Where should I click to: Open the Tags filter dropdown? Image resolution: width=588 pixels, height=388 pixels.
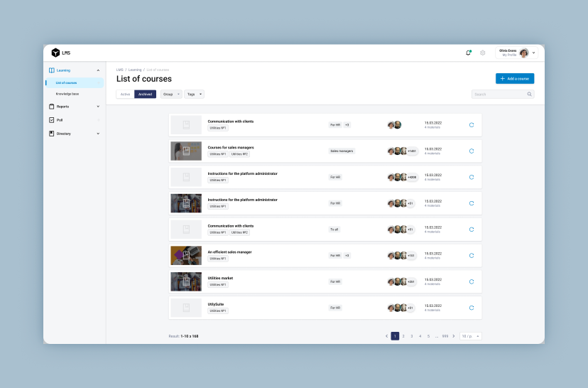pyautogui.click(x=194, y=94)
